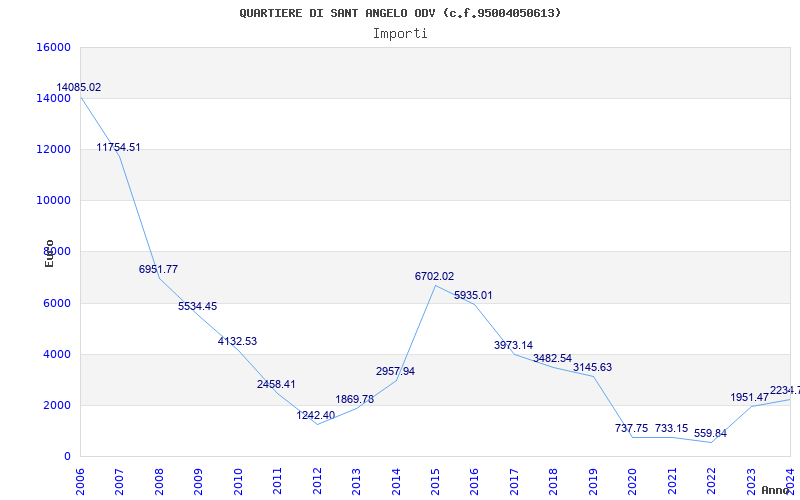Click the 14000 y-axis tick label
800x500 pixels.
(x=54, y=98)
